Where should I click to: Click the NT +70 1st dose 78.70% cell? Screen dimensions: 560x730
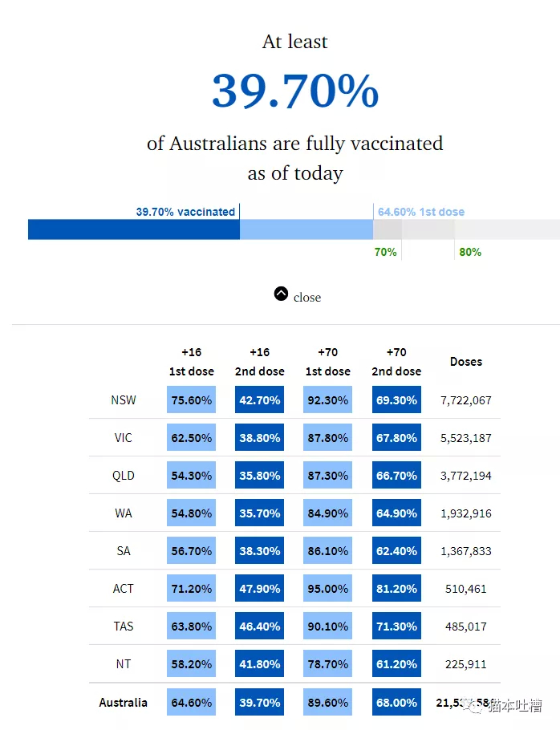(327, 664)
